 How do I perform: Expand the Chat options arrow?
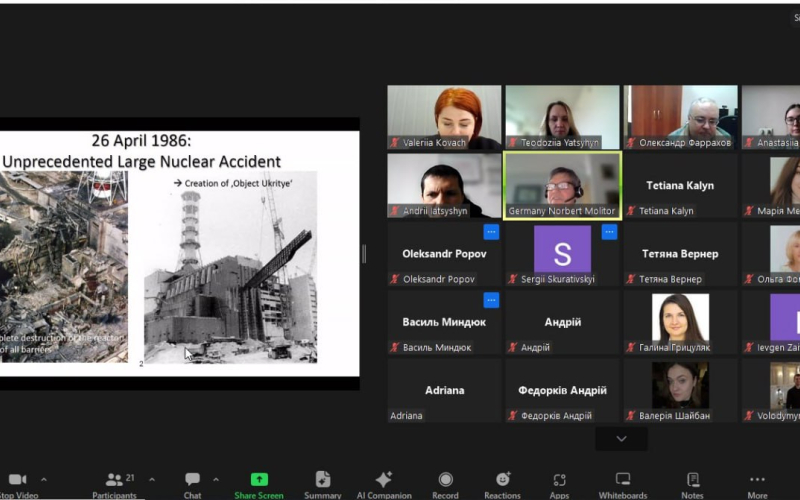click(x=216, y=480)
